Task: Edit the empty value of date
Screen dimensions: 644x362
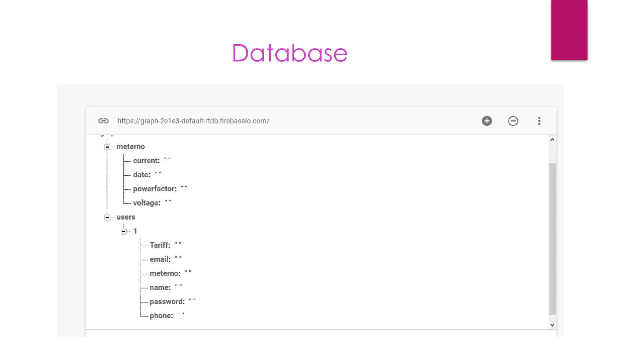Action: click(158, 173)
